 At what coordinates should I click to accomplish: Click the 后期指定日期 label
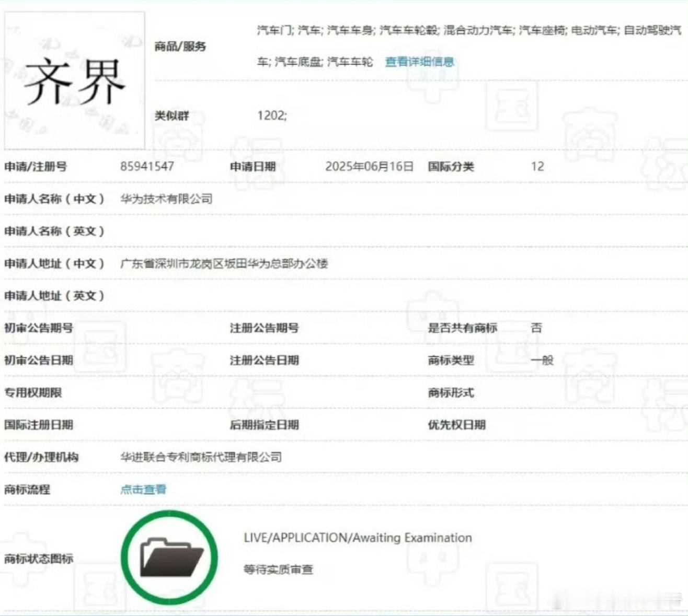[x=265, y=425]
